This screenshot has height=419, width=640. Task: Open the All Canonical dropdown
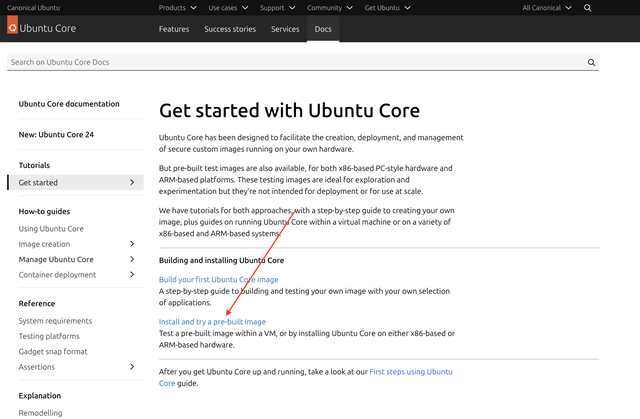[547, 8]
